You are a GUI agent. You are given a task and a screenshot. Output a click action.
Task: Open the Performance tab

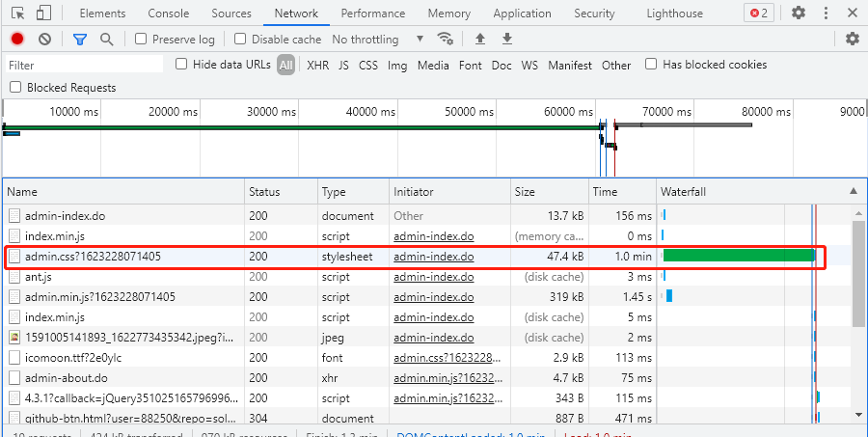click(x=373, y=14)
